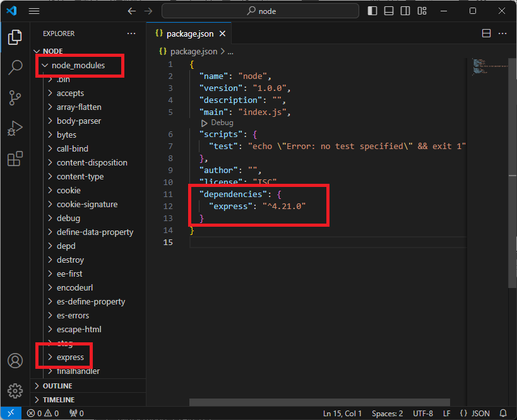Screen dimensions: 517x420
Task: Open the Explorer view in activity bar
Action: point(15,37)
